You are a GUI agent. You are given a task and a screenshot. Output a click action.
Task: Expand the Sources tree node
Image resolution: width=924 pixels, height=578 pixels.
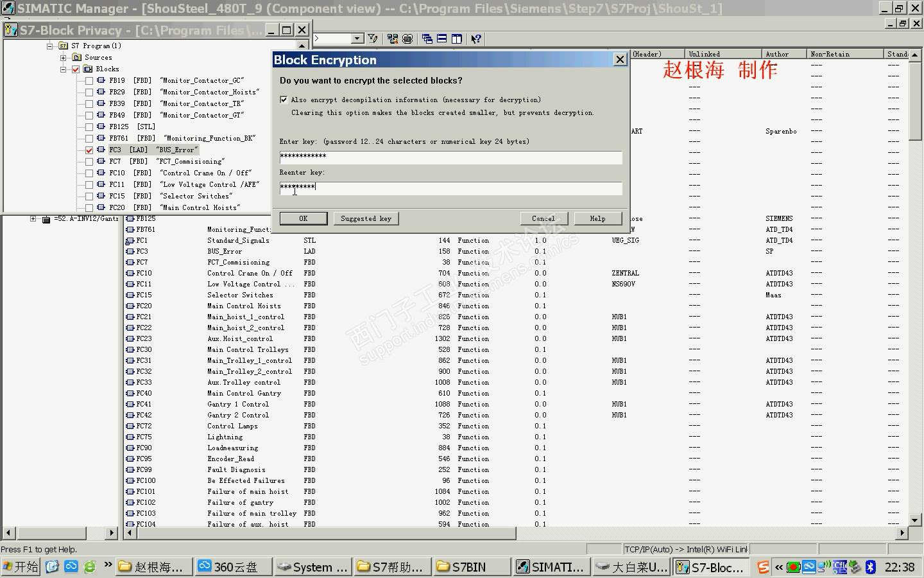(x=64, y=58)
